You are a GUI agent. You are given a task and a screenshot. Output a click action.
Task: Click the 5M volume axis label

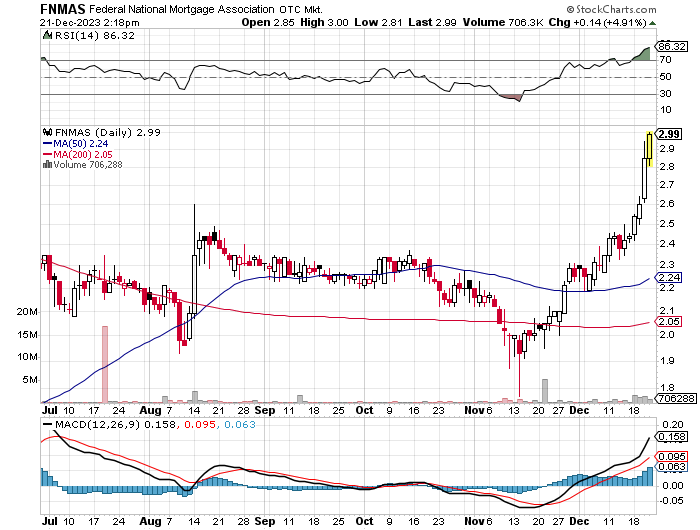tap(29, 380)
